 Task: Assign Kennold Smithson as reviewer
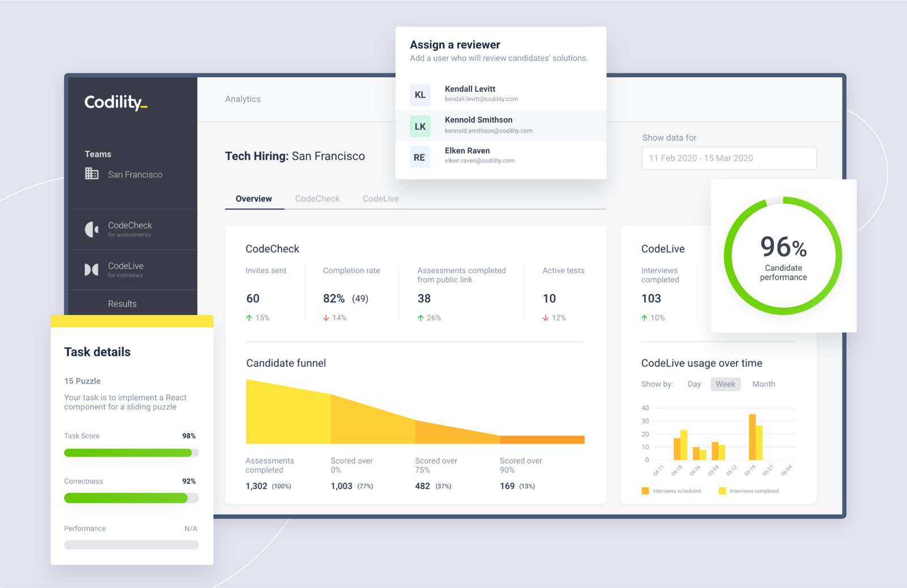501,126
